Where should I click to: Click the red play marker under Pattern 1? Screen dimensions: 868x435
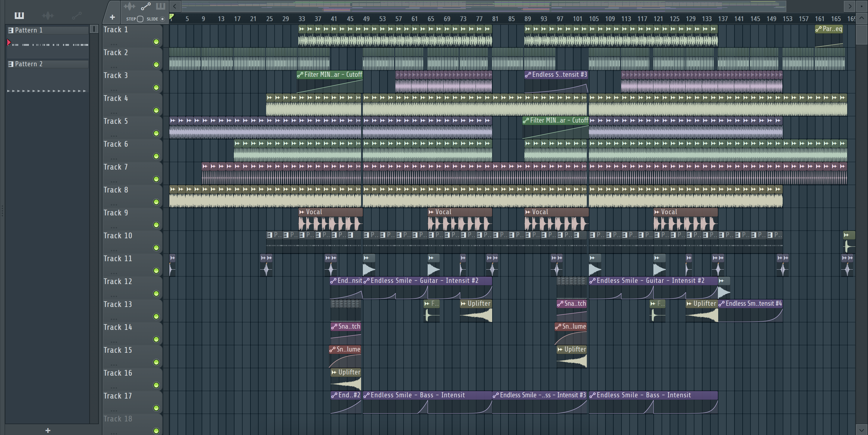9,42
